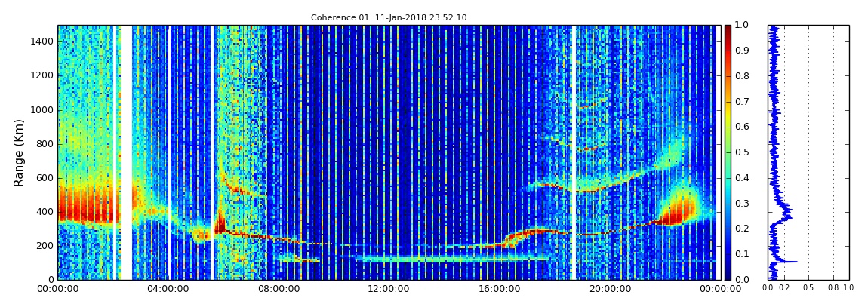This screenshot has height=307, width=868.
Task: Click the 800 range tick label
Action: [46, 144]
